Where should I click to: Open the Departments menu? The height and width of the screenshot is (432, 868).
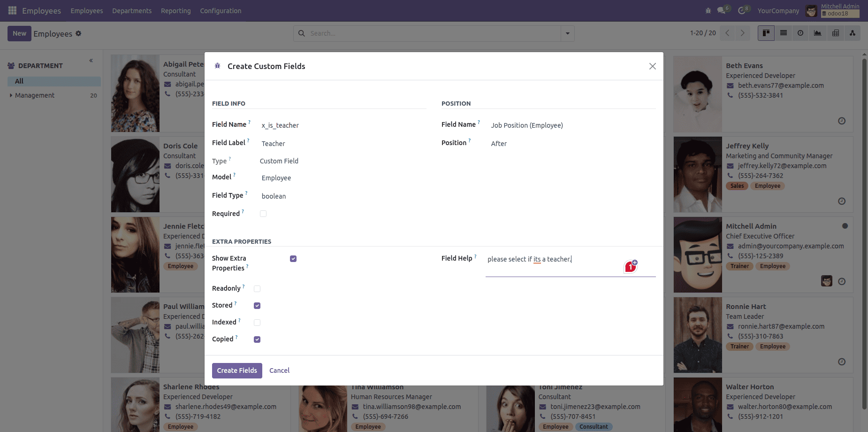[132, 10]
